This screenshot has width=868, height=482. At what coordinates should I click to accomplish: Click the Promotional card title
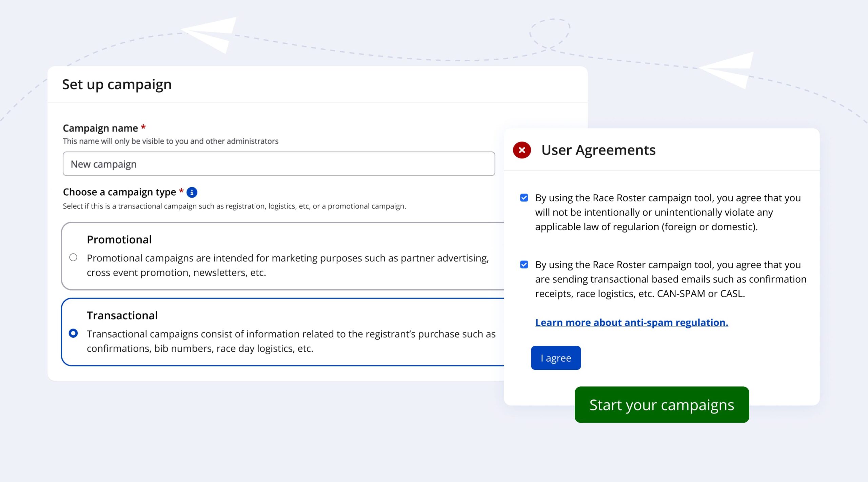(x=119, y=240)
